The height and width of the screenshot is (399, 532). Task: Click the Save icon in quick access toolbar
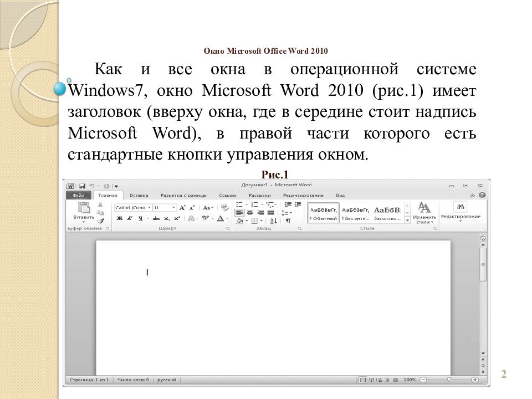pos(82,186)
